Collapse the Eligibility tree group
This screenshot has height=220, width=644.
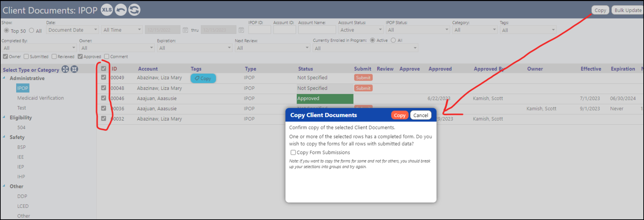point(4,117)
